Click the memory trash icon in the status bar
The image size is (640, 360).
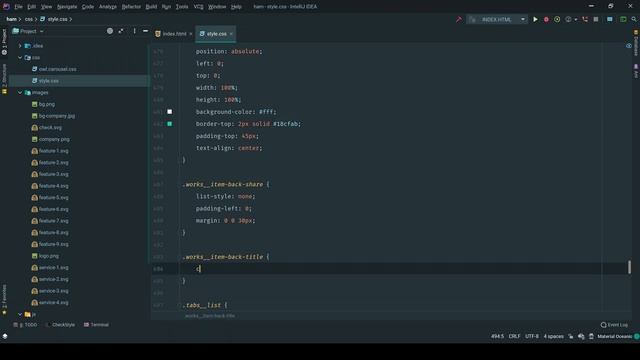(x=591, y=336)
